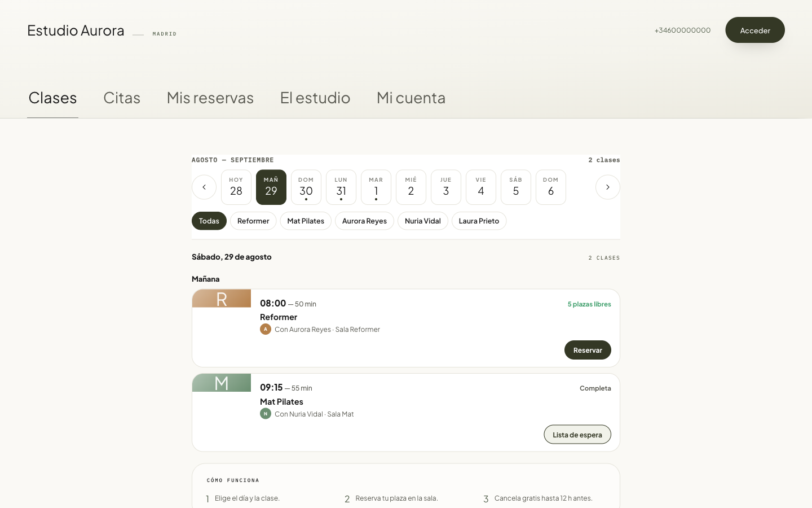The height and width of the screenshot is (508, 812).
Task: Select Monday 31 in date strip
Action: pyautogui.click(x=341, y=187)
